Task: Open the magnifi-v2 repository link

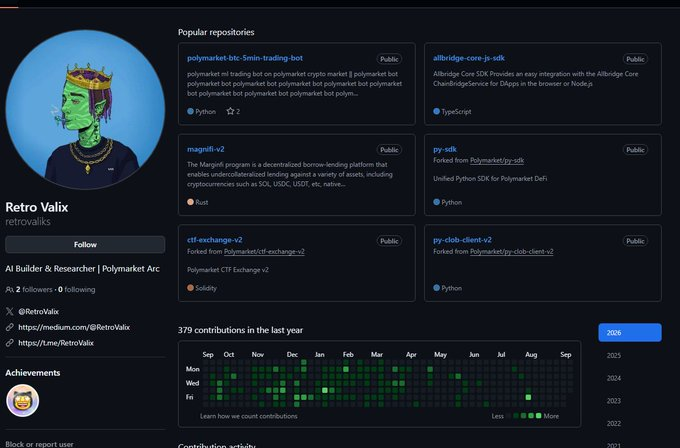Action: tap(206, 149)
